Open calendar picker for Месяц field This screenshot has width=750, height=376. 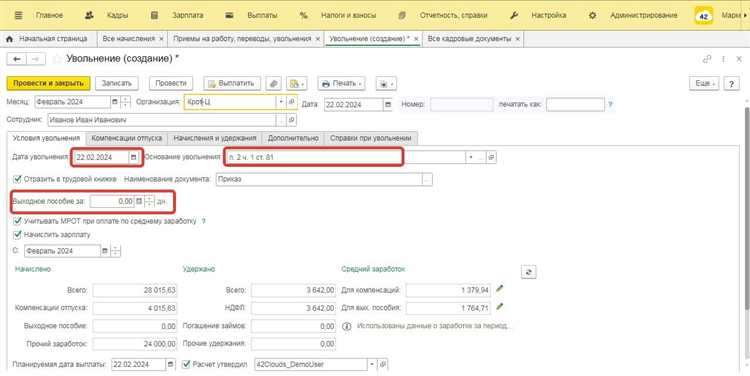pyautogui.click(x=114, y=103)
